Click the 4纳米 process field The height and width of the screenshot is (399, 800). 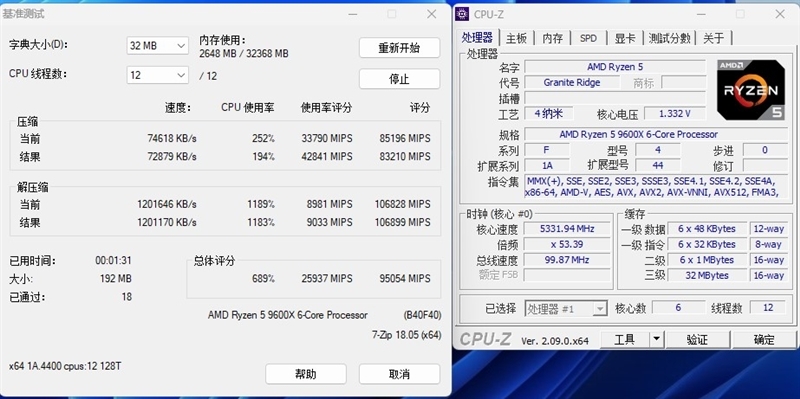click(x=548, y=113)
